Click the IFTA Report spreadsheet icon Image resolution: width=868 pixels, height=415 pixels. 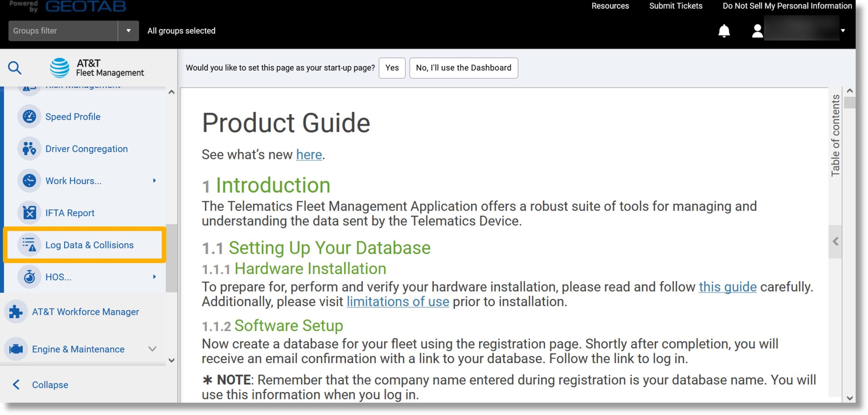(29, 213)
